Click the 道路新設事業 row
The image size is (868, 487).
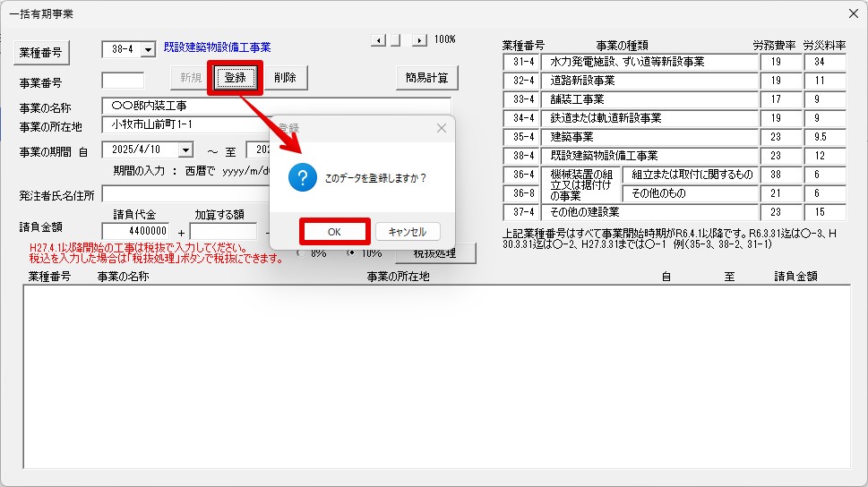coord(649,81)
